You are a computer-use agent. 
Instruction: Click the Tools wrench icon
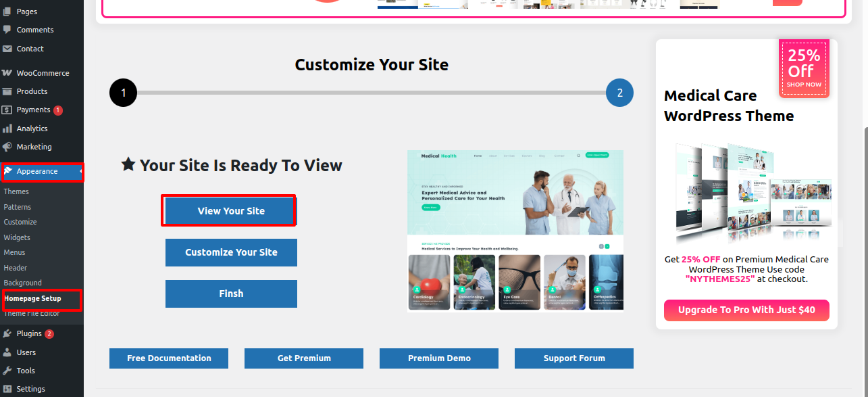coord(7,371)
